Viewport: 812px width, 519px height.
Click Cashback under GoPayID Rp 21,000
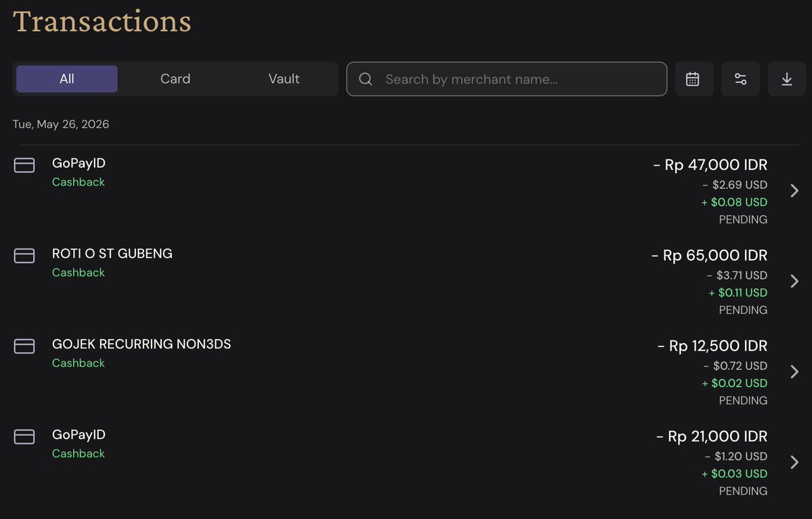[78, 453]
